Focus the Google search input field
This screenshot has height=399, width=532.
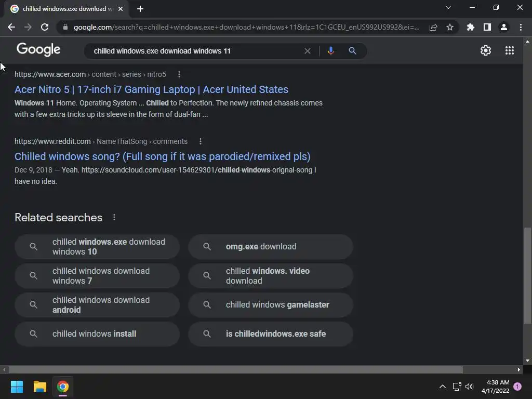coord(197,51)
